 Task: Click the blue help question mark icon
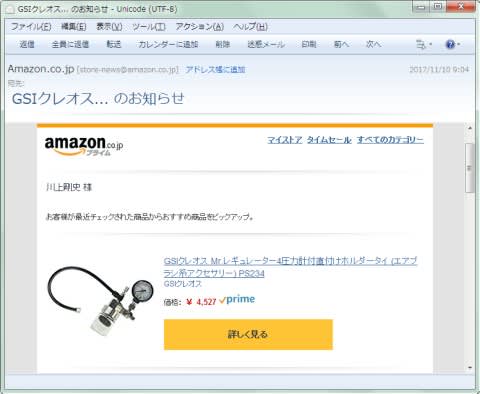point(450,44)
